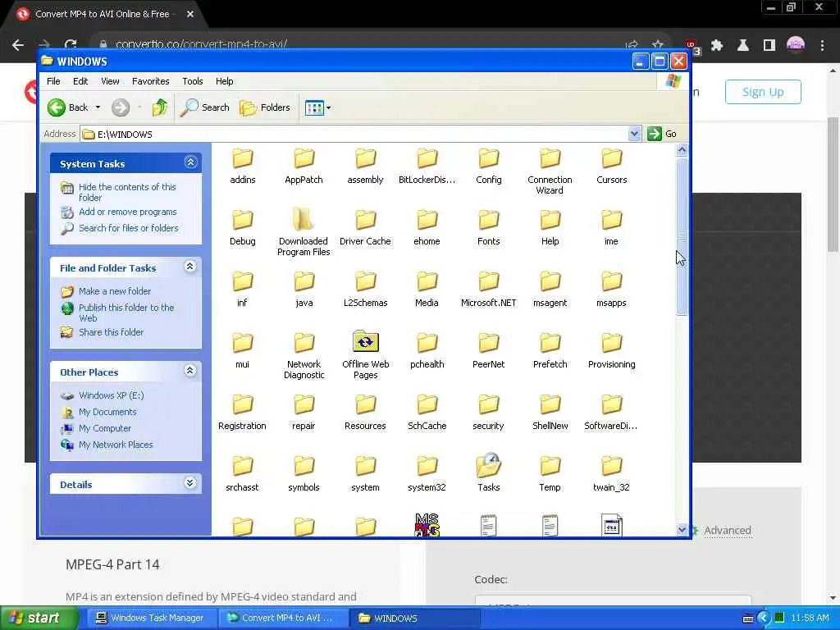Open the Address bar dropdown
This screenshot has height=630, width=840.
click(634, 134)
